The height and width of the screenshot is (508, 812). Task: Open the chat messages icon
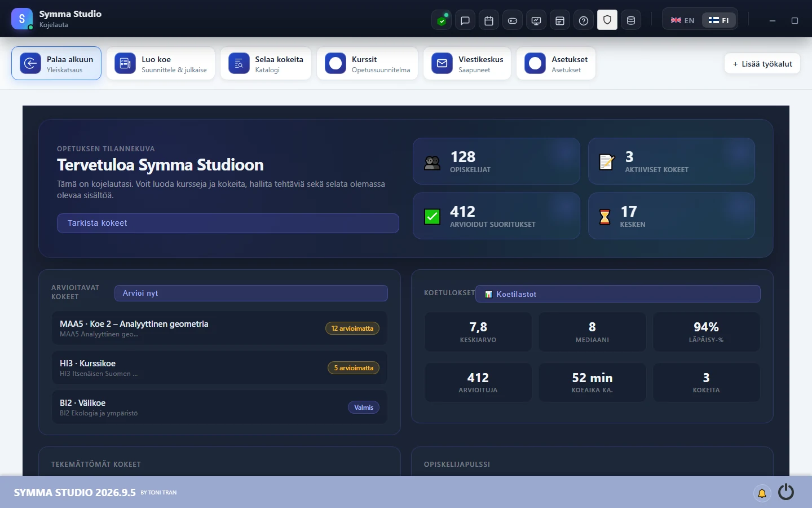pyautogui.click(x=465, y=20)
